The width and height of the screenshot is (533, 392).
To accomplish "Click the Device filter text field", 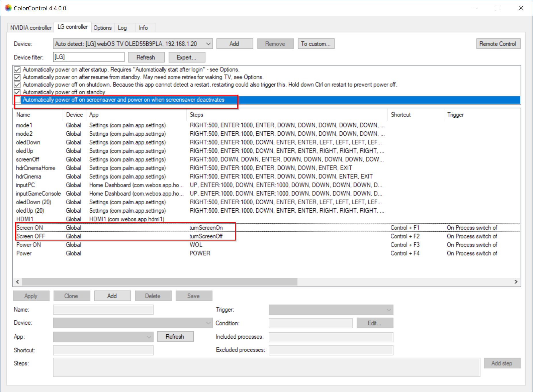I will tap(88, 57).
